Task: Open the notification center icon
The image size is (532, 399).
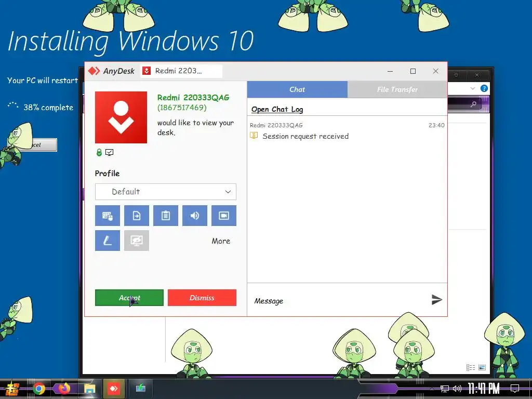Action: pyautogui.click(x=515, y=389)
